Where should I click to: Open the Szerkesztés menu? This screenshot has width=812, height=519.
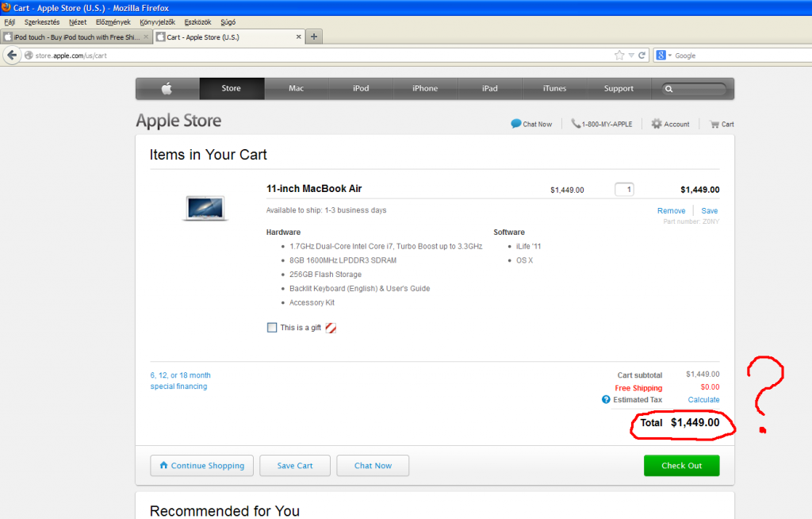42,22
